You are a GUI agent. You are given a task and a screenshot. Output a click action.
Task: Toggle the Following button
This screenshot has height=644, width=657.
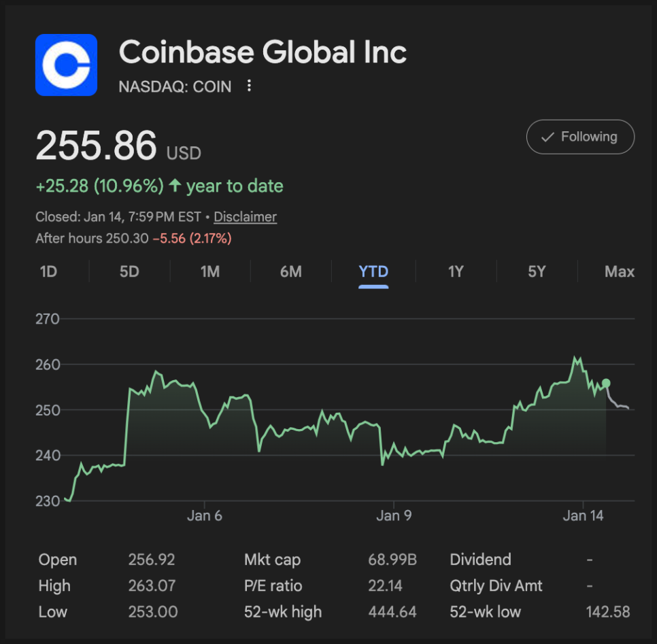580,137
